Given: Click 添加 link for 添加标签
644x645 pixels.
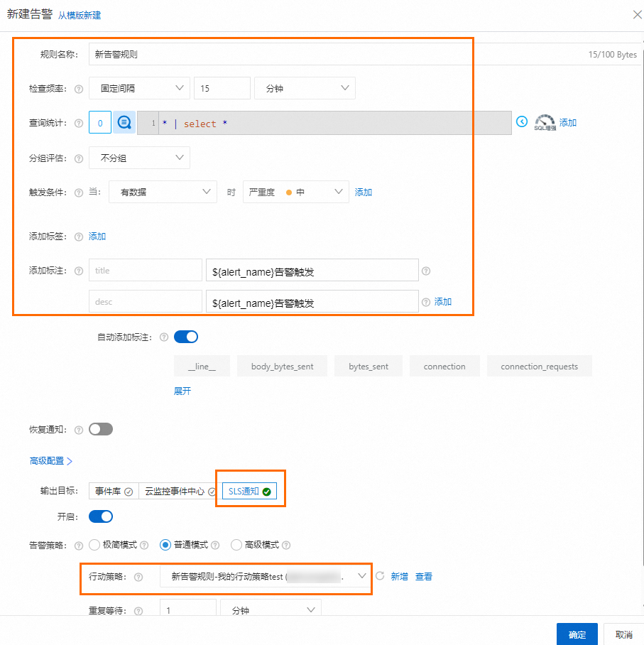Looking at the screenshot, I should click(x=97, y=236).
